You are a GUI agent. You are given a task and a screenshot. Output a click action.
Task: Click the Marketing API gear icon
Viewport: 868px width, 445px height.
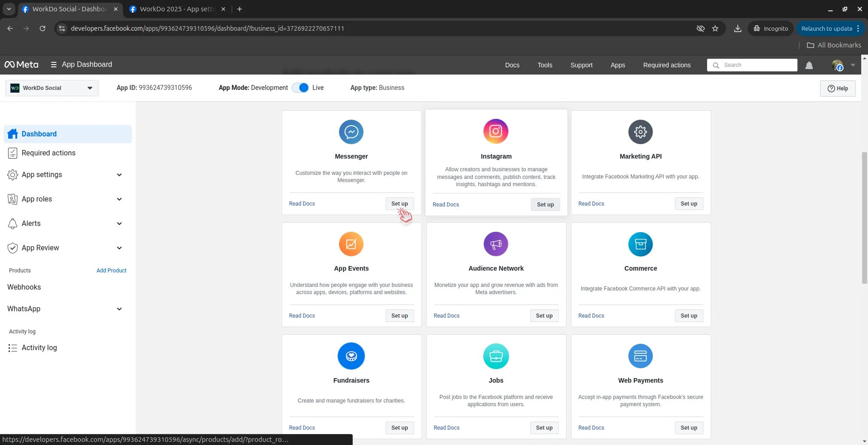[x=641, y=132]
